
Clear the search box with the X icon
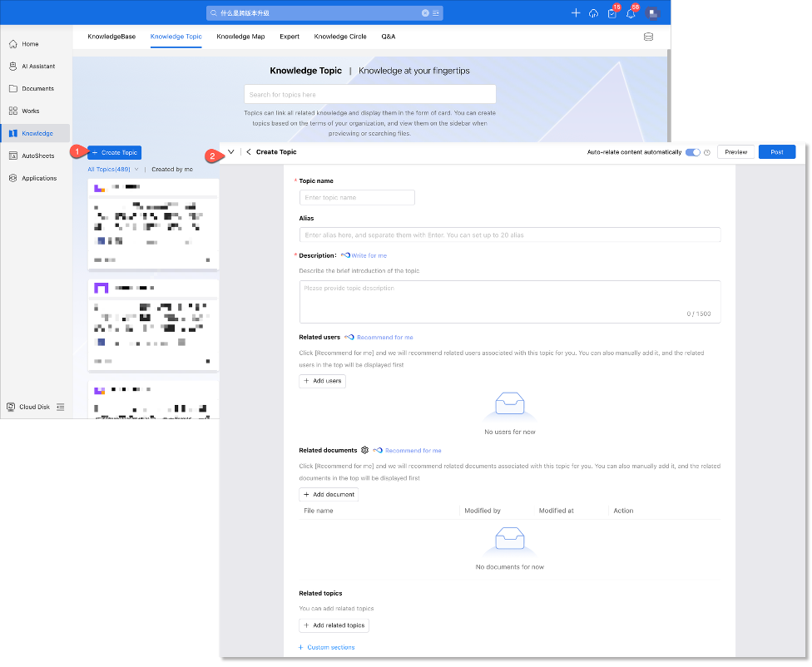tap(425, 13)
